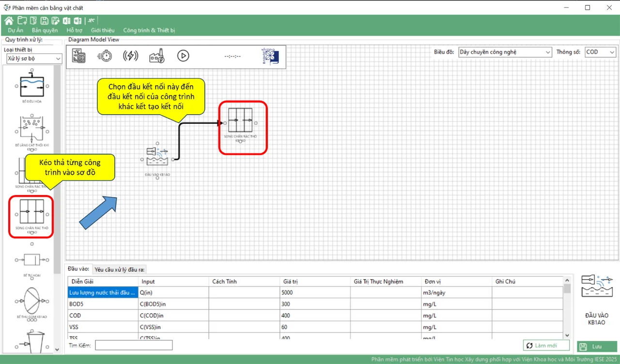Select the ĐẦU VÀO KB1AO node on diagram

(x=158, y=160)
